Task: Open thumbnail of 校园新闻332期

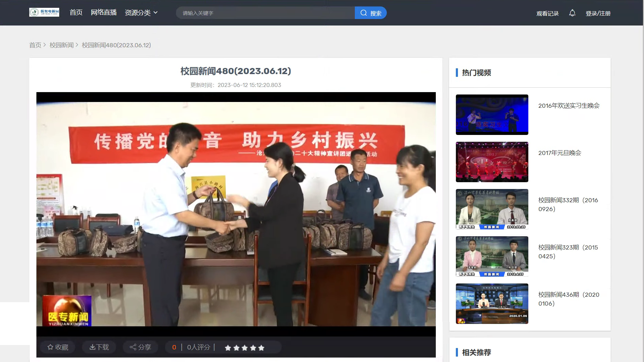Action: (x=492, y=209)
